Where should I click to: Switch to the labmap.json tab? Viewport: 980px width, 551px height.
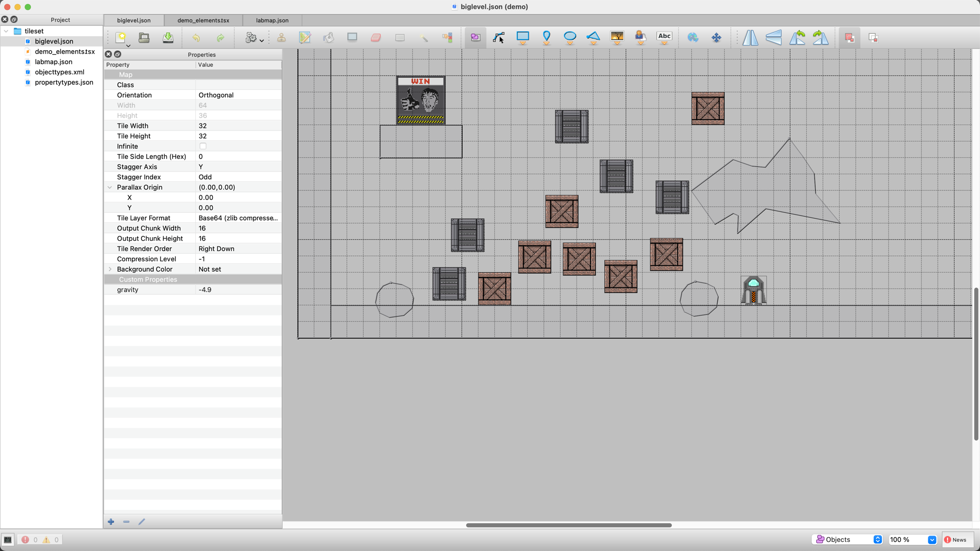[x=272, y=20]
